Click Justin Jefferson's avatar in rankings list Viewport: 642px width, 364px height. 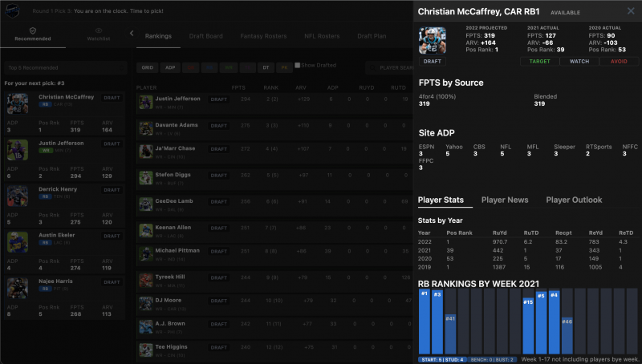145,102
